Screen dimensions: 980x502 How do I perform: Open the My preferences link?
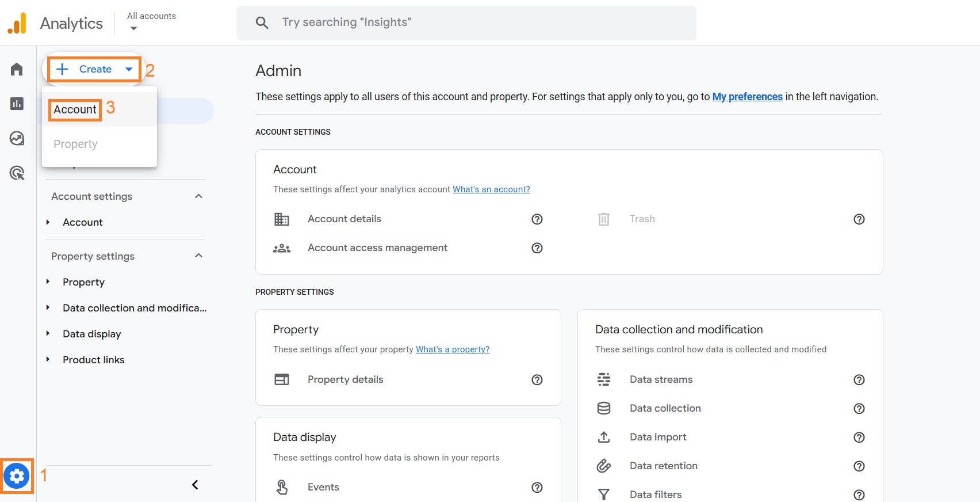point(747,97)
